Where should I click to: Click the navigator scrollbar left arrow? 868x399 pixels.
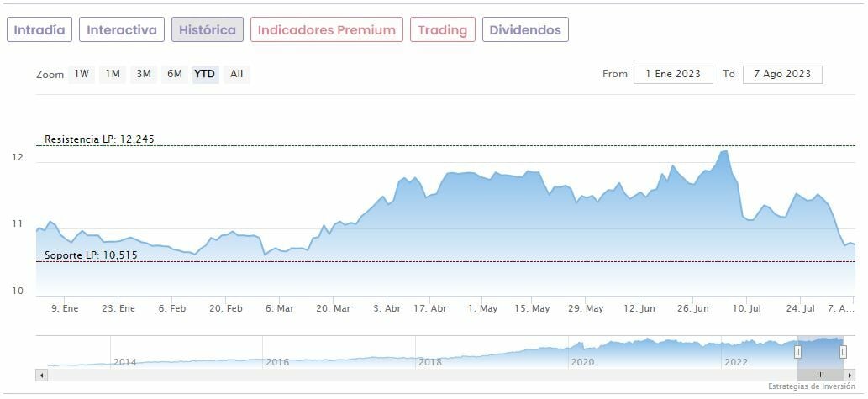40,375
